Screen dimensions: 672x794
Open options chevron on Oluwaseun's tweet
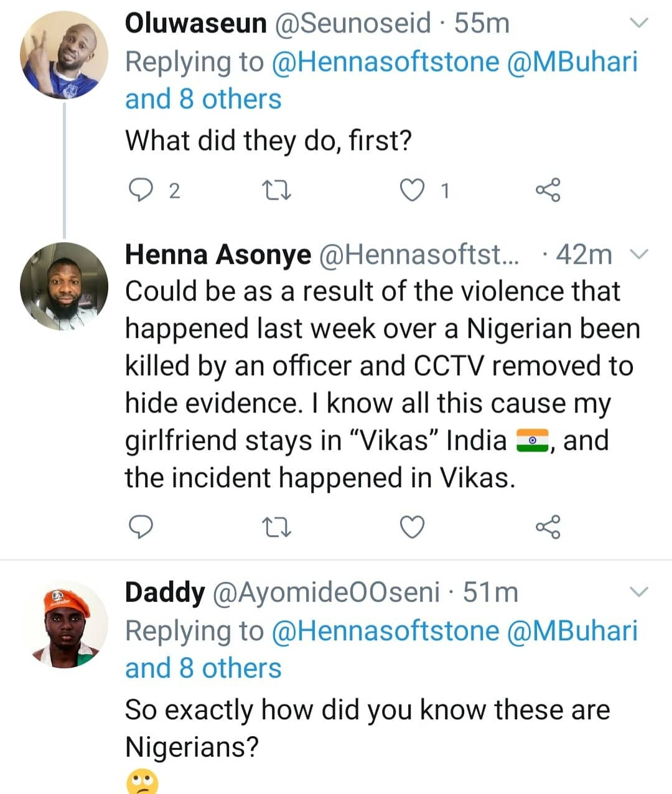[x=639, y=24]
